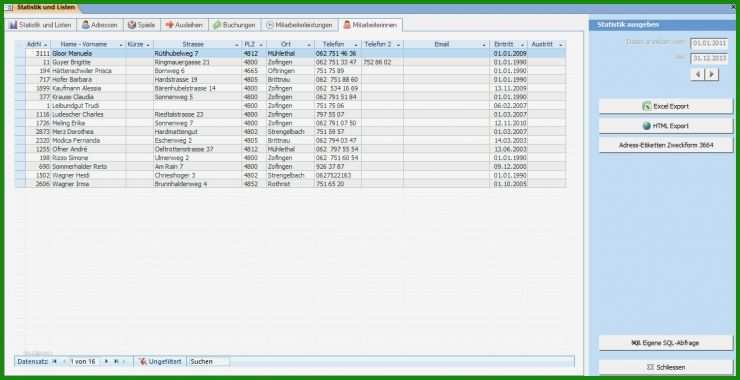Image resolution: width=740 pixels, height=380 pixels.
Task: Step date range back with left arrow
Action: 698,74
